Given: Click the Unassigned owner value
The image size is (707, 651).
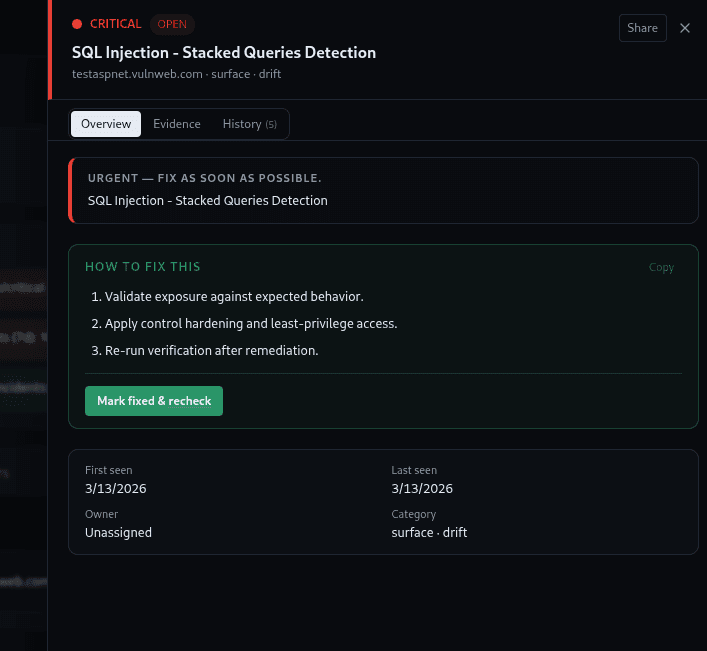Looking at the screenshot, I should [118, 533].
